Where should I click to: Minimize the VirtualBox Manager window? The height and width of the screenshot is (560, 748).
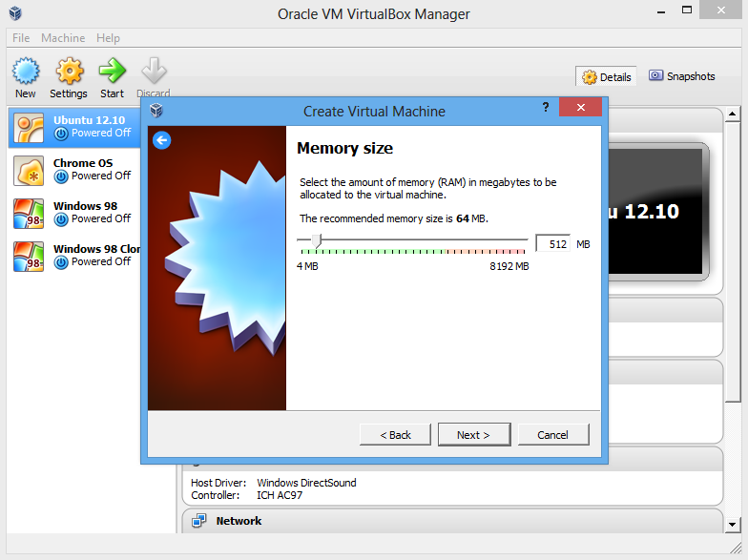661,11
